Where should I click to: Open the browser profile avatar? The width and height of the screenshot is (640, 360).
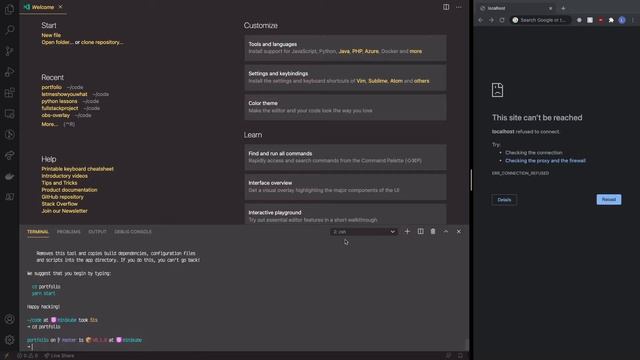point(622,20)
